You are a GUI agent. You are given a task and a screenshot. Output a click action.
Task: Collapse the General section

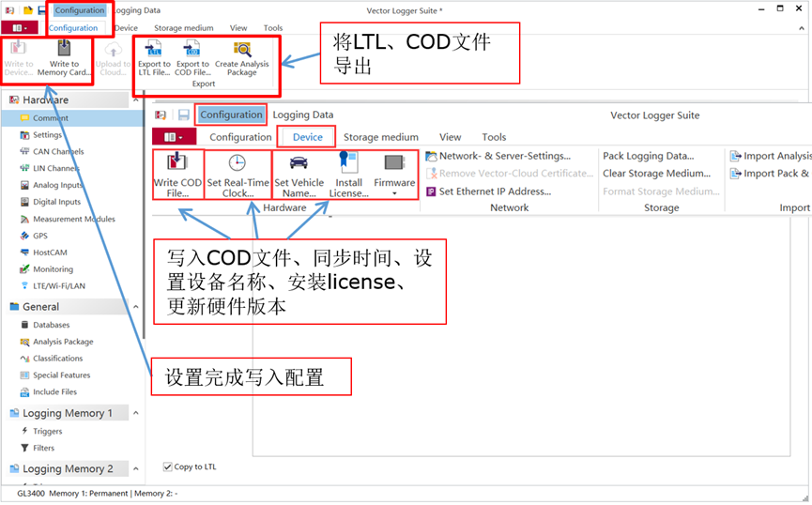[x=136, y=307]
